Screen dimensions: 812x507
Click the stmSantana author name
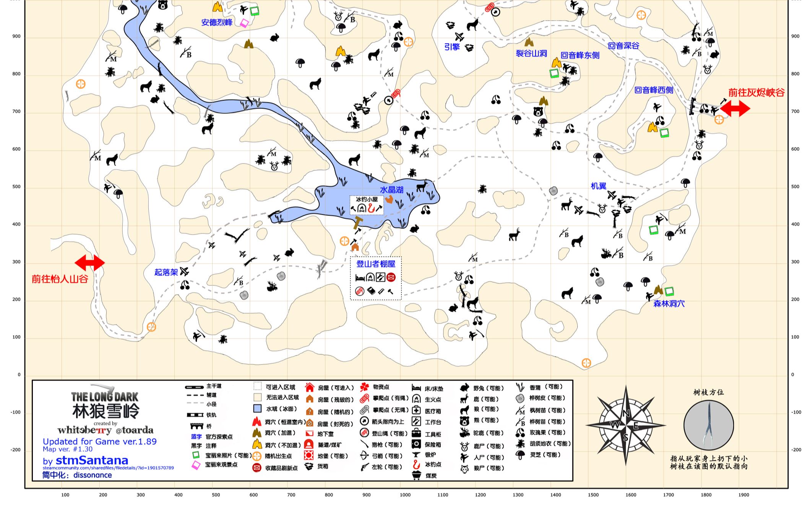click(92, 460)
